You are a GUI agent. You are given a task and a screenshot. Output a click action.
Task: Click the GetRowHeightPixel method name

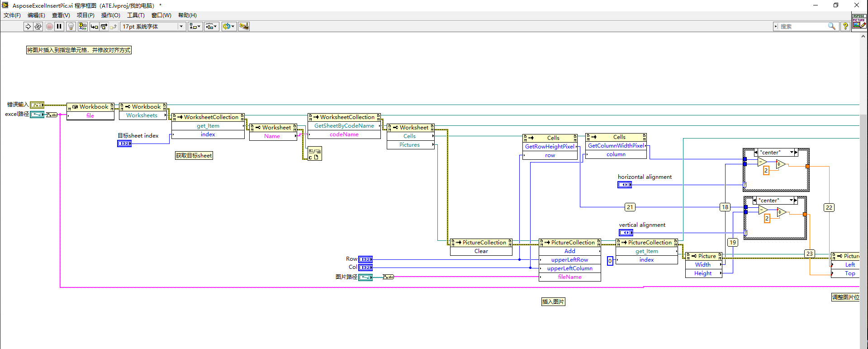pyautogui.click(x=550, y=147)
